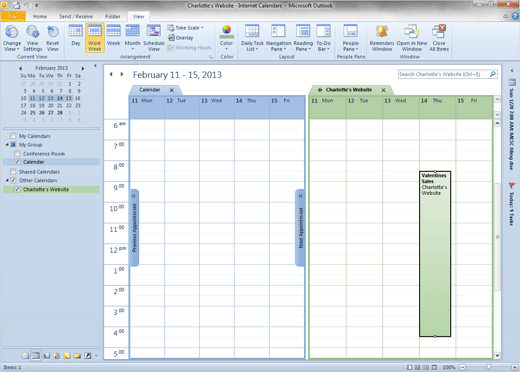Screen dimensions: 520x372
Task: Check the Conference Room calendar
Action: pyautogui.click(x=17, y=154)
